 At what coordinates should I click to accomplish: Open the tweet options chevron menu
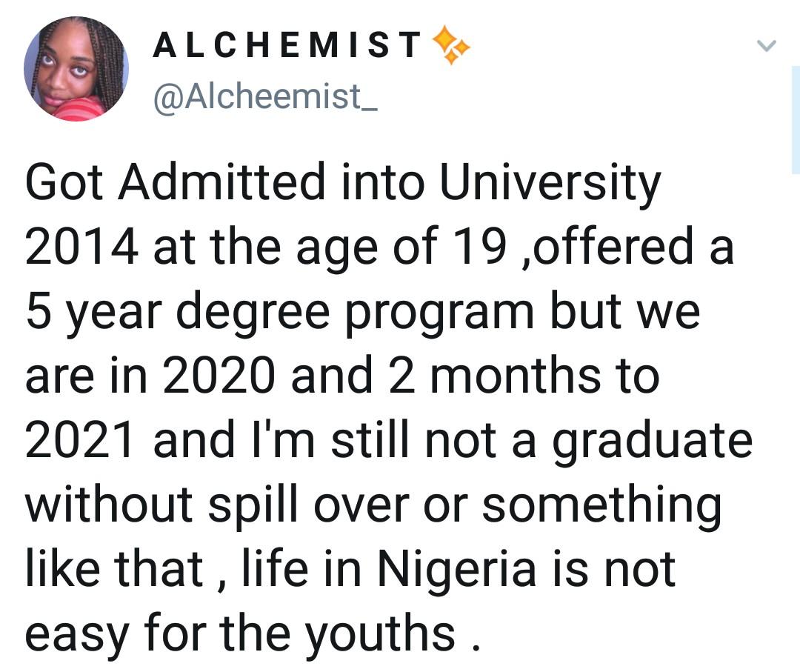coord(767,46)
